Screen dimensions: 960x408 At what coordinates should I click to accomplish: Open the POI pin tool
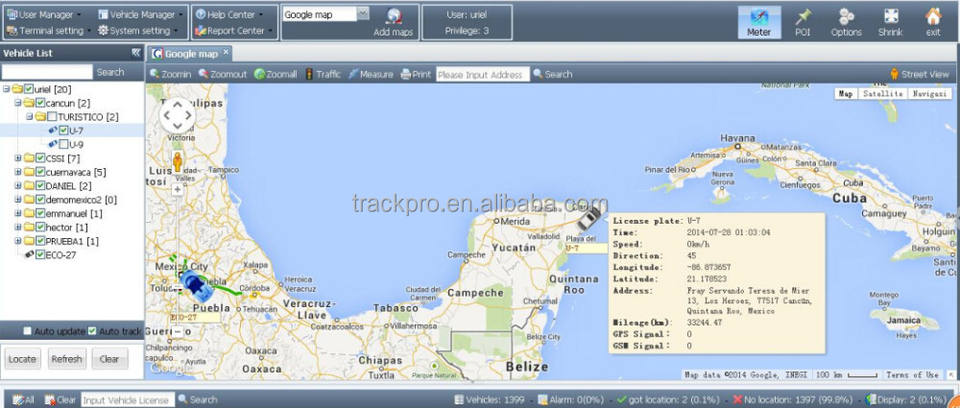pyautogui.click(x=803, y=23)
